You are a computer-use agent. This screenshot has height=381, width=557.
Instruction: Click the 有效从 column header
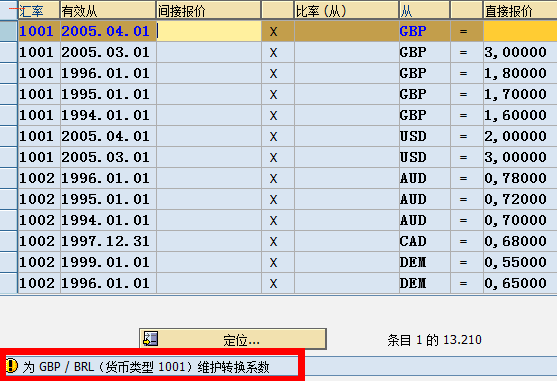(108, 11)
